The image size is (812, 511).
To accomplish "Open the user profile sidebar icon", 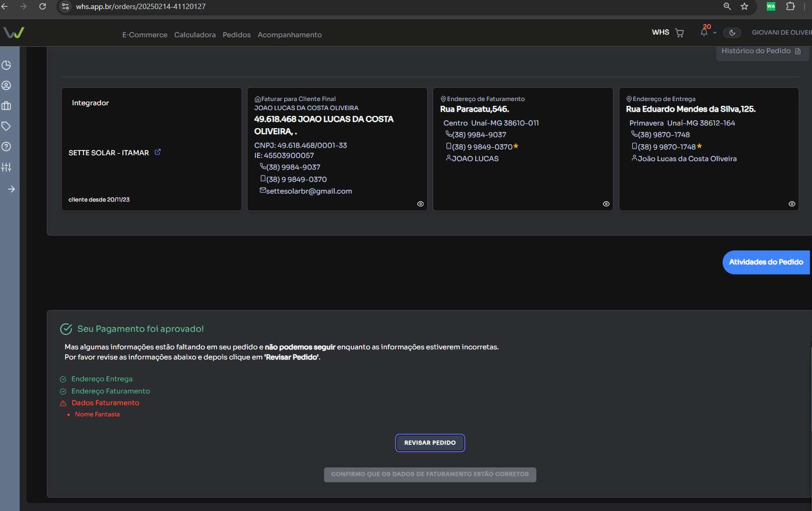I will click(6, 86).
